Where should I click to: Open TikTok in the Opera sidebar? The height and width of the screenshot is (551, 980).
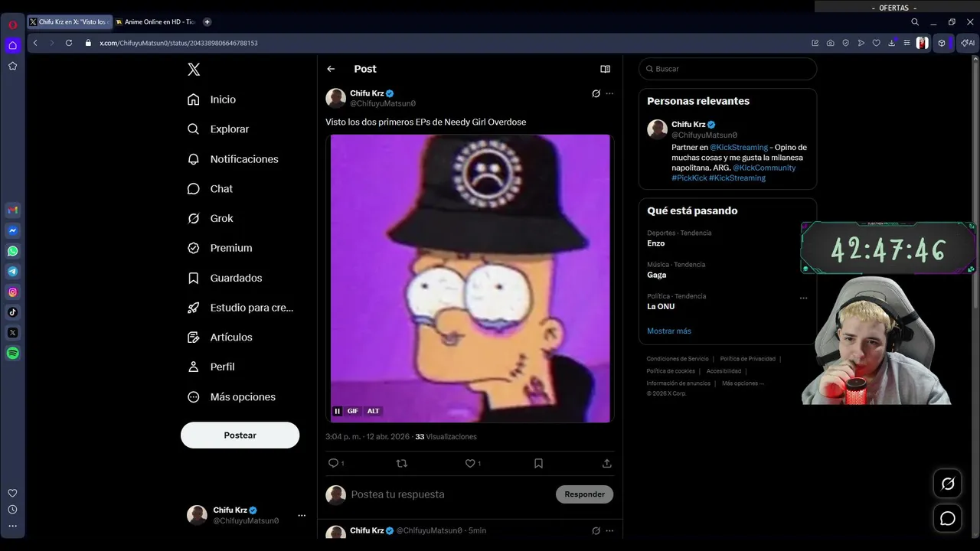pyautogui.click(x=12, y=312)
